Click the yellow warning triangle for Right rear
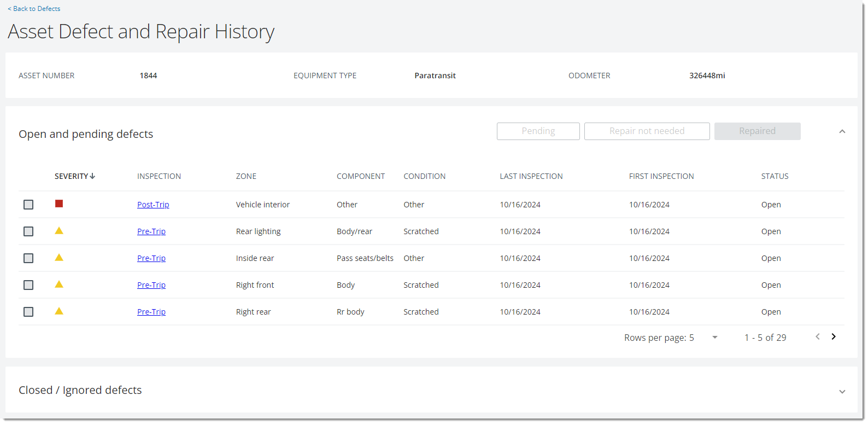 (59, 311)
